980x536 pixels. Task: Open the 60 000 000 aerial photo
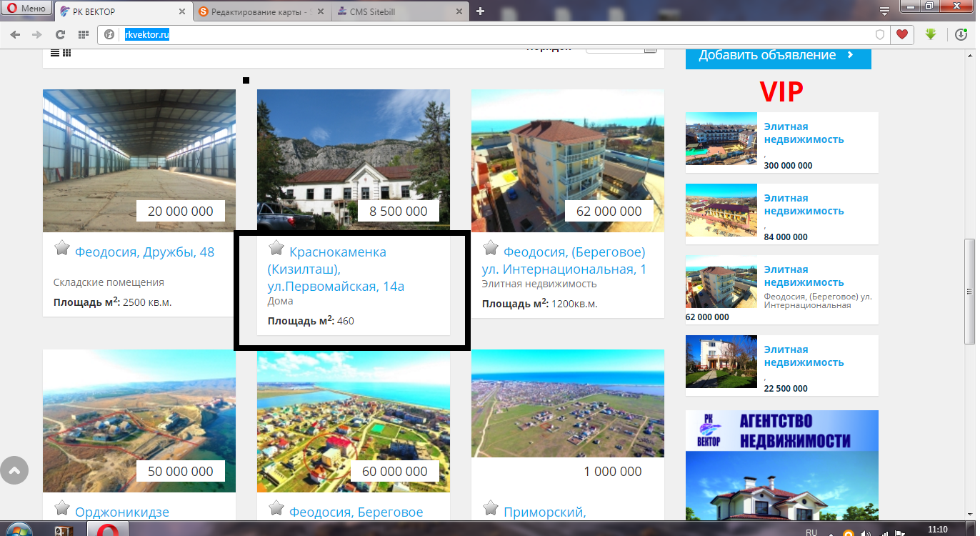click(354, 421)
